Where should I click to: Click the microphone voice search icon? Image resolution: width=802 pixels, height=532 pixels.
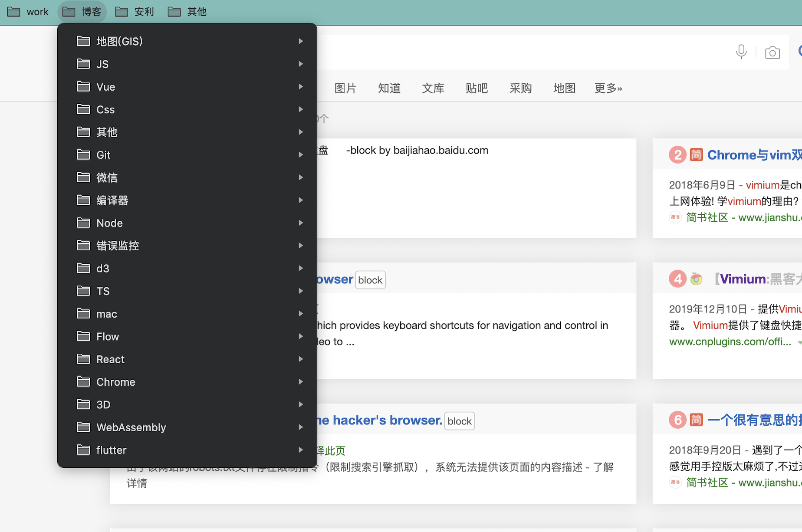click(x=741, y=52)
